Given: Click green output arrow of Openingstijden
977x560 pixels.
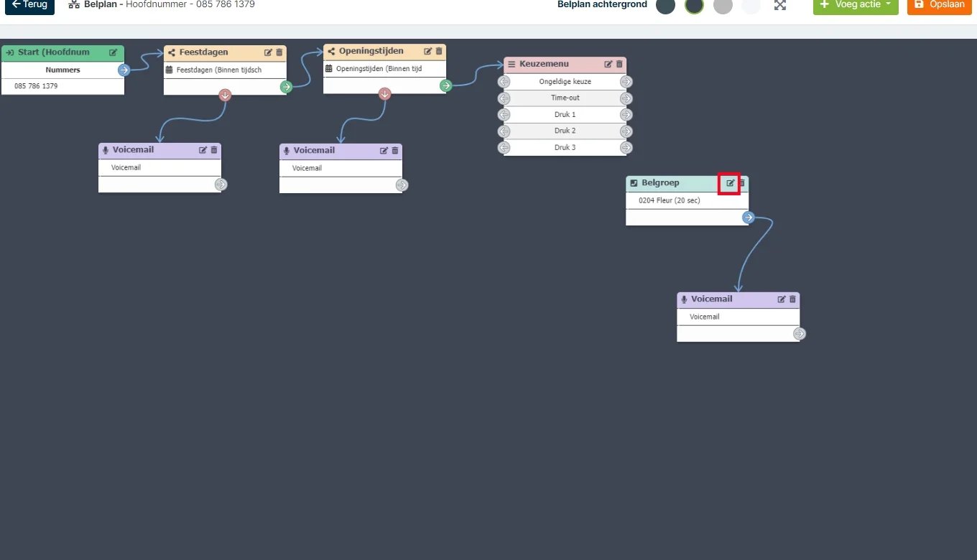Looking at the screenshot, I should coord(446,85).
